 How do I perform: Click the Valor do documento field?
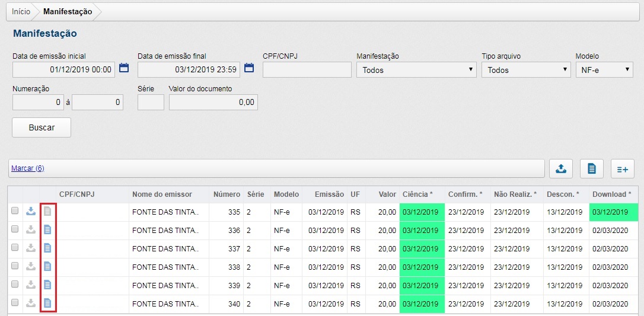[x=213, y=103]
